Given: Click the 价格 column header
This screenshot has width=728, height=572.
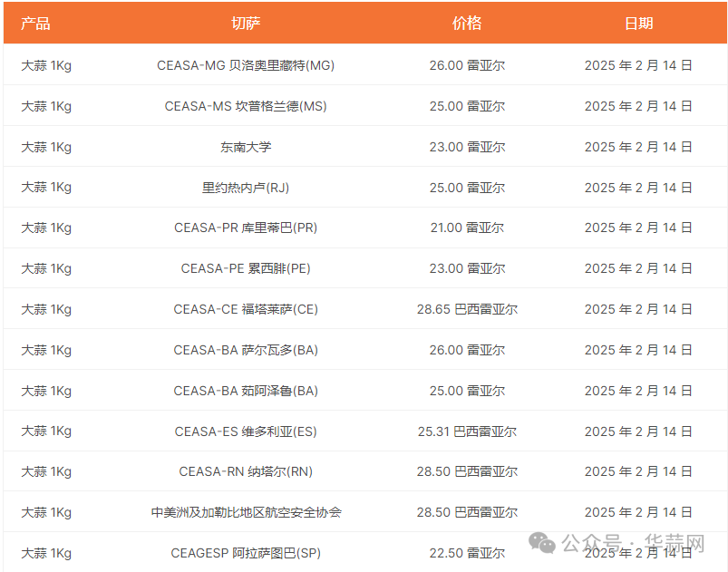Looking at the screenshot, I should click(x=467, y=24).
